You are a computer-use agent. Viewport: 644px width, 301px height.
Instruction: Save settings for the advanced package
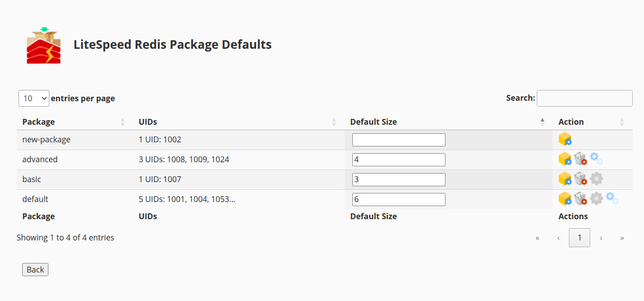click(564, 159)
